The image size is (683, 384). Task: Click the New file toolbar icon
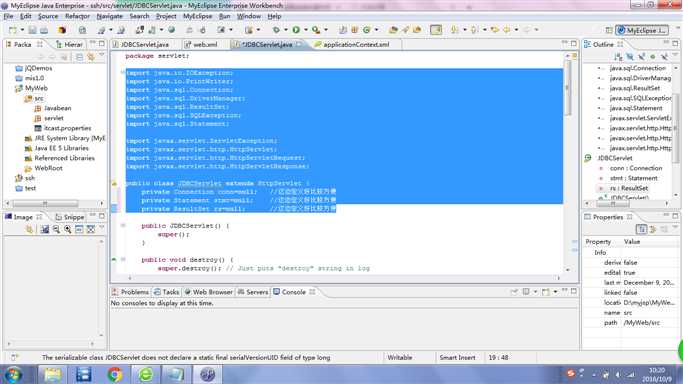(13, 30)
